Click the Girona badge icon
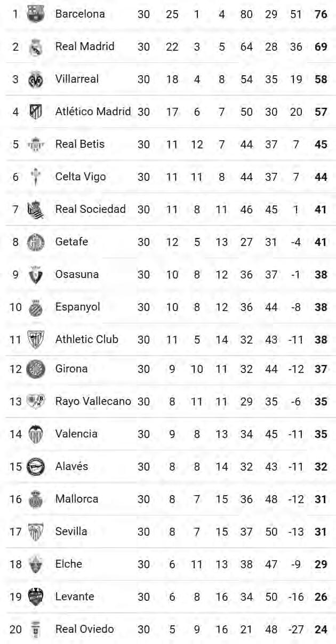This screenshot has height=644, width=336. pyautogui.click(x=36, y=369)
